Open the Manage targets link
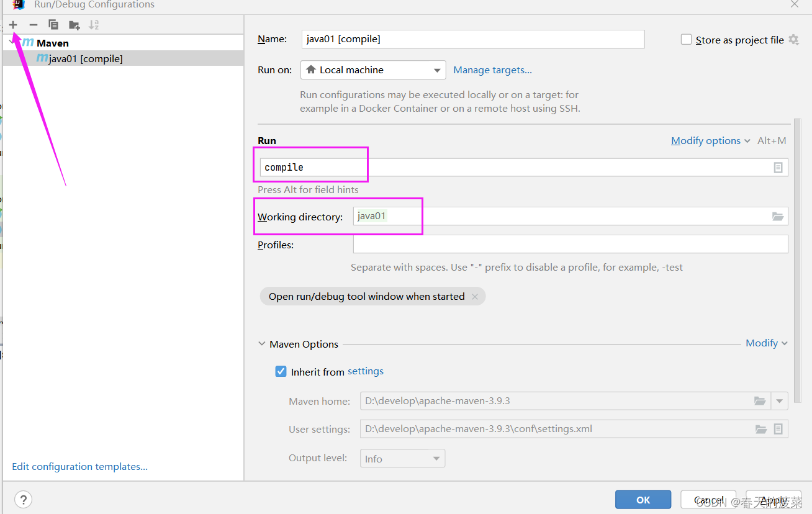 point(492,70)
